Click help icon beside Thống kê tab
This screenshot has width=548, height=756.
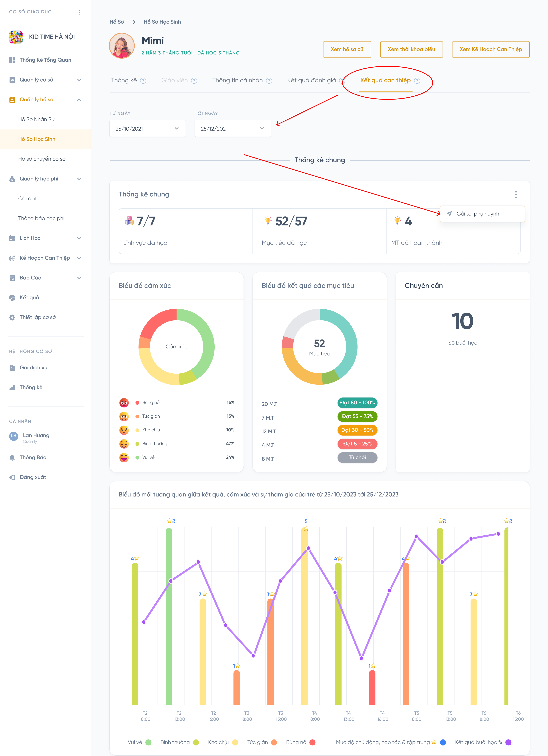click(143, 81)
